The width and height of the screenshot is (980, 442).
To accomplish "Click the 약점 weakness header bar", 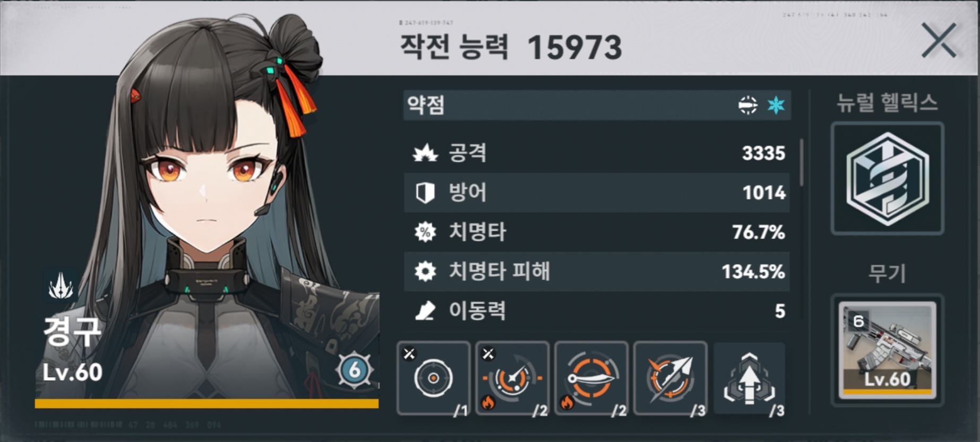I will coord(597,105).
